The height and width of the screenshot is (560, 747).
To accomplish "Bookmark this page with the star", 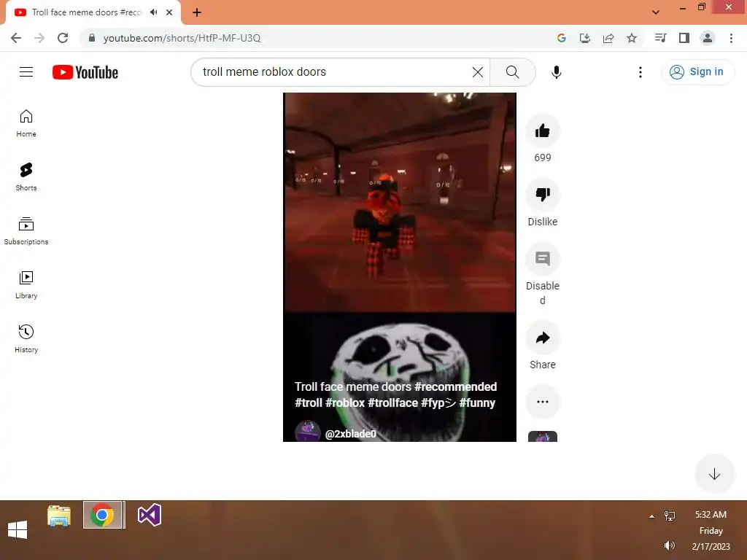I will click(632, 38).
